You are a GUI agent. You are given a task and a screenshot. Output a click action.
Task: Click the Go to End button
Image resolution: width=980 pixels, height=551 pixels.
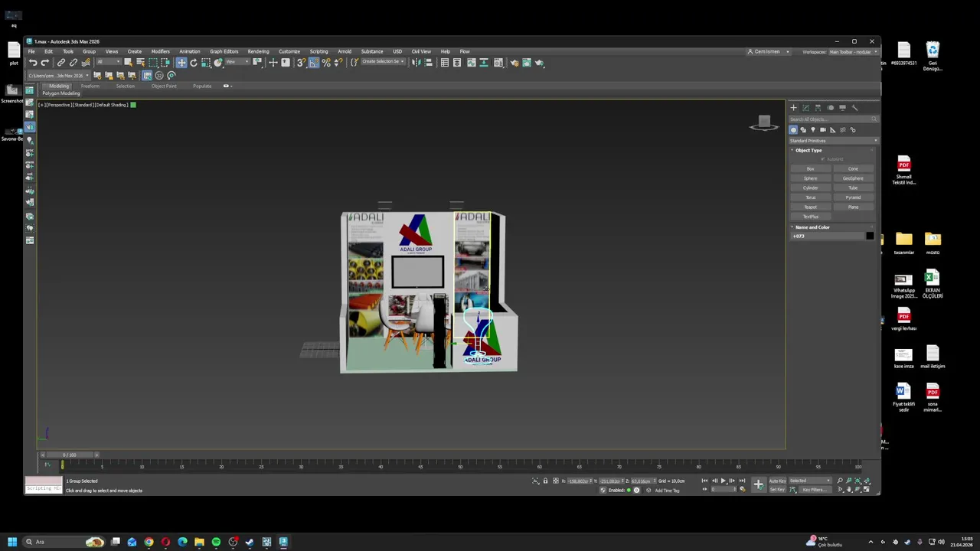(x=742, y=481)
